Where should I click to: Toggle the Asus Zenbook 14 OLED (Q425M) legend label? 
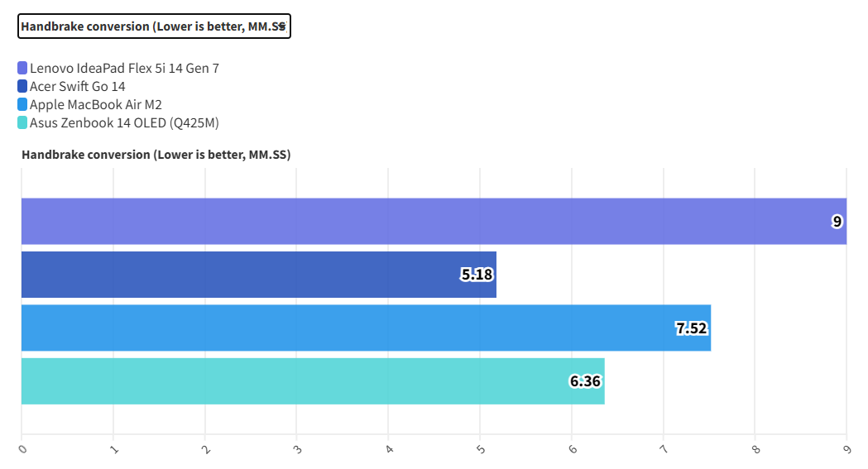click(124, 122)
